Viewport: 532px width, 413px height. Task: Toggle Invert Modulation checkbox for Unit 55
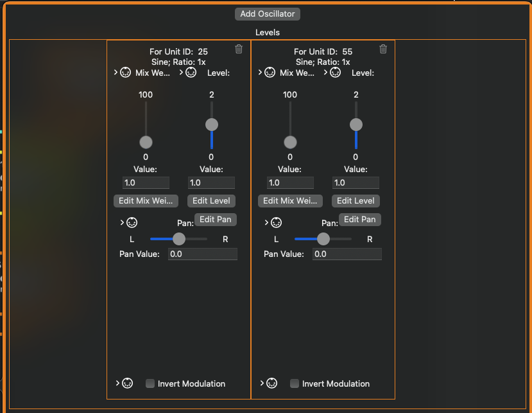(x=295, y=383)
